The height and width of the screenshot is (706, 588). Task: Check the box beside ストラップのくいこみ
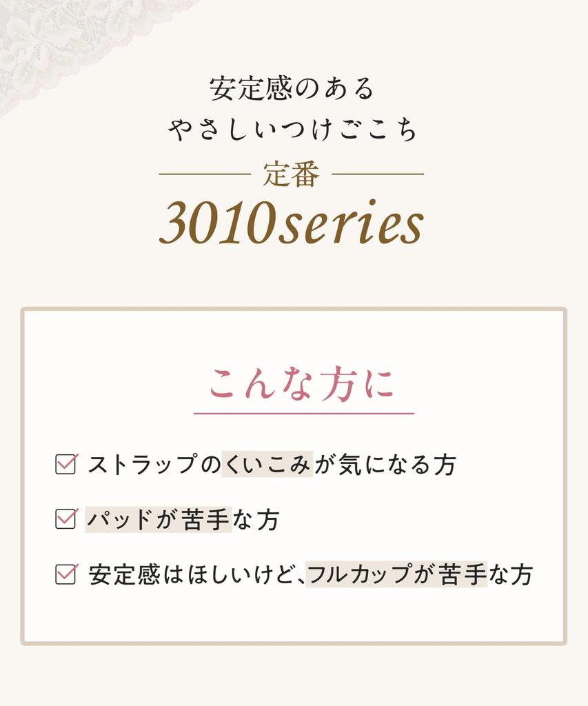point(65,464)
